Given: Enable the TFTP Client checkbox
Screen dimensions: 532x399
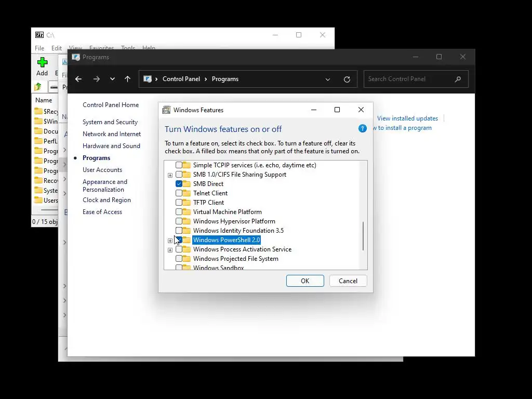Looking at the screenshot, I should pyautogui.click(x=179, y=202).
